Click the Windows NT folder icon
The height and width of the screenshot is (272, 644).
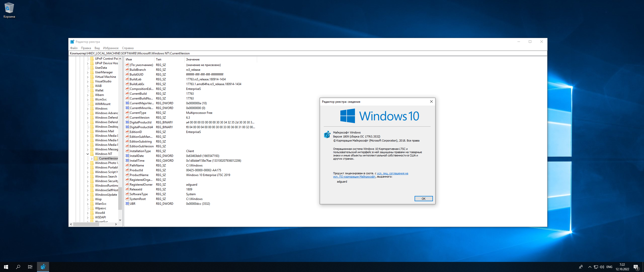[92, 154]
